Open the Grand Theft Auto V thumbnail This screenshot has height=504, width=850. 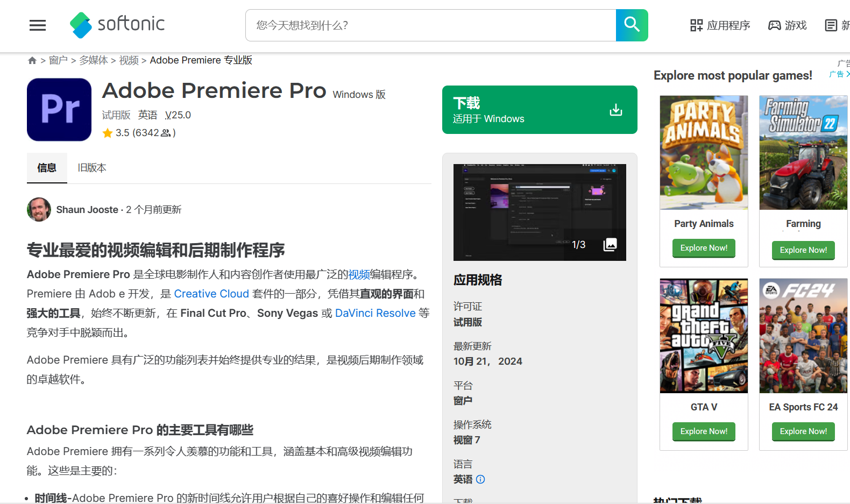[x=704, y=336]
